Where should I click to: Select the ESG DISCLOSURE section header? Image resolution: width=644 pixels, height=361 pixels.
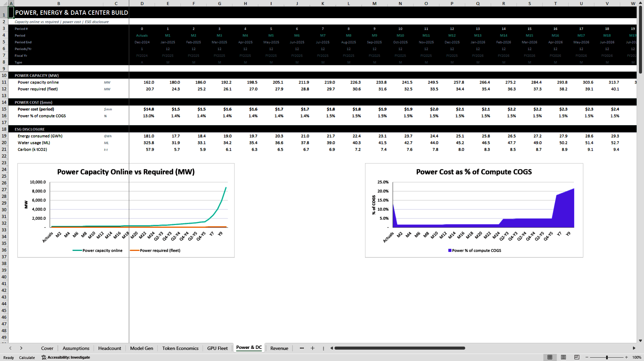30,129
